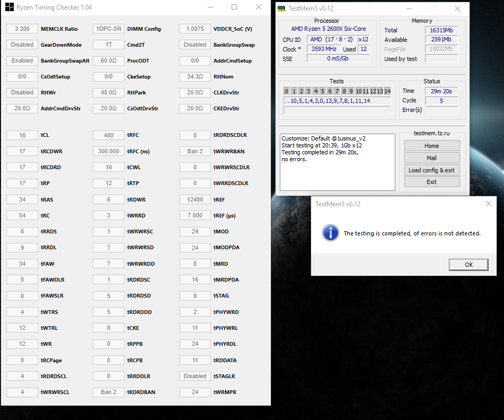Click the VDDCR_SoC 1,0875 field

click(x=195, y=29)
